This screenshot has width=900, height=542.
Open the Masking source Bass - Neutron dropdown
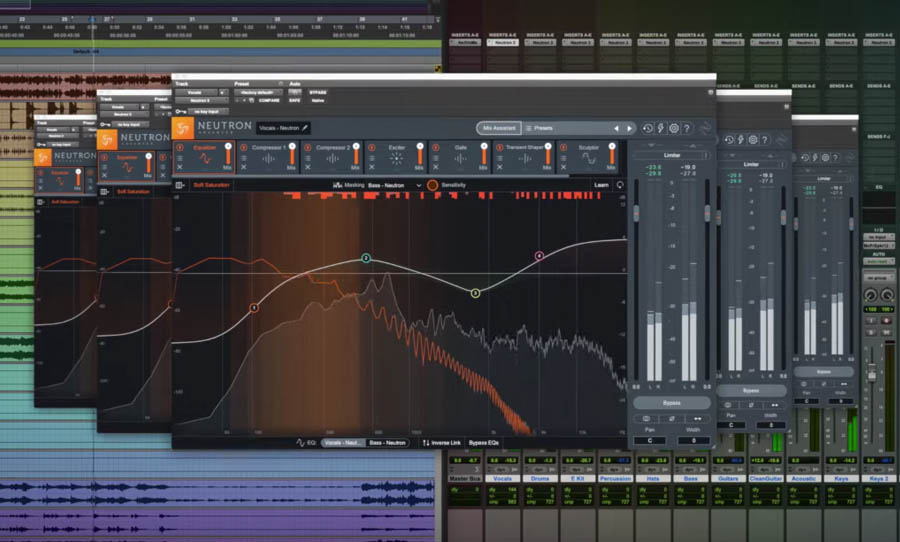[394, 185]
